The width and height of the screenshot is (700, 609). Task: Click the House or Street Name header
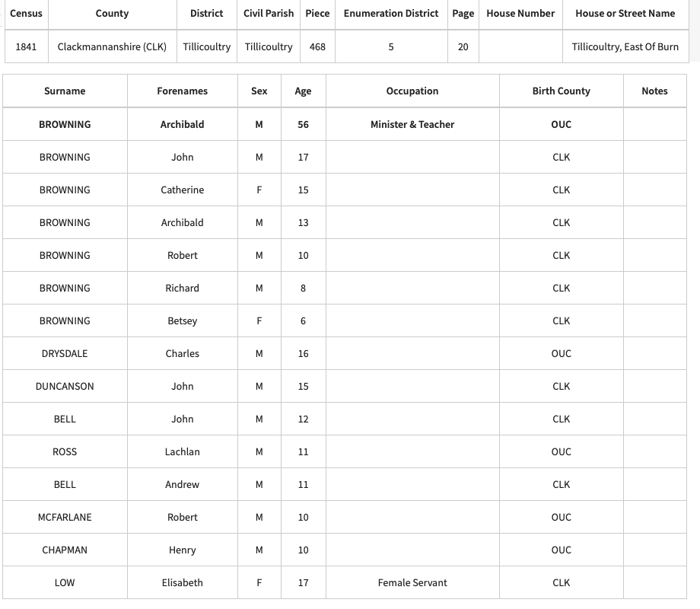625,13
